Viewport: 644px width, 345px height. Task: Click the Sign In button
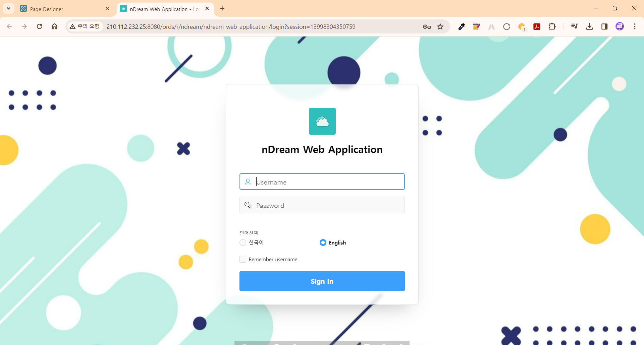(322, 281)
